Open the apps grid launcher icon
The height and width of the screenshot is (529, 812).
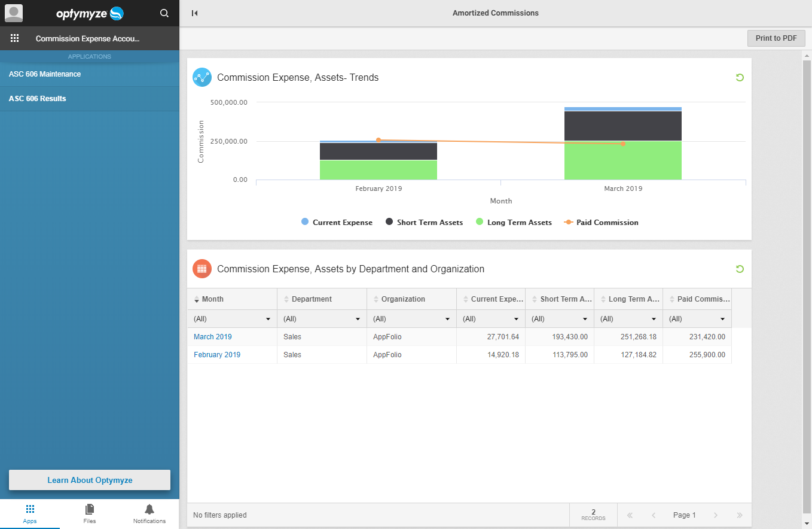point(15,38)
